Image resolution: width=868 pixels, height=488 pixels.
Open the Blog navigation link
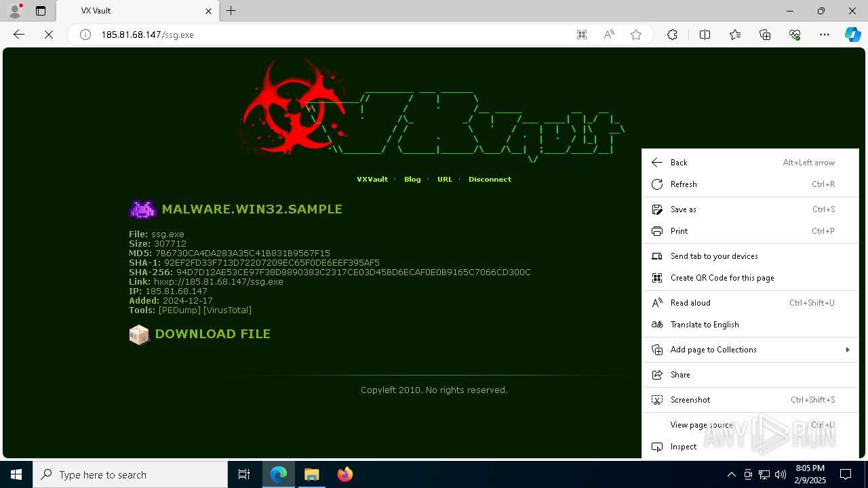[x=412, y=180]
